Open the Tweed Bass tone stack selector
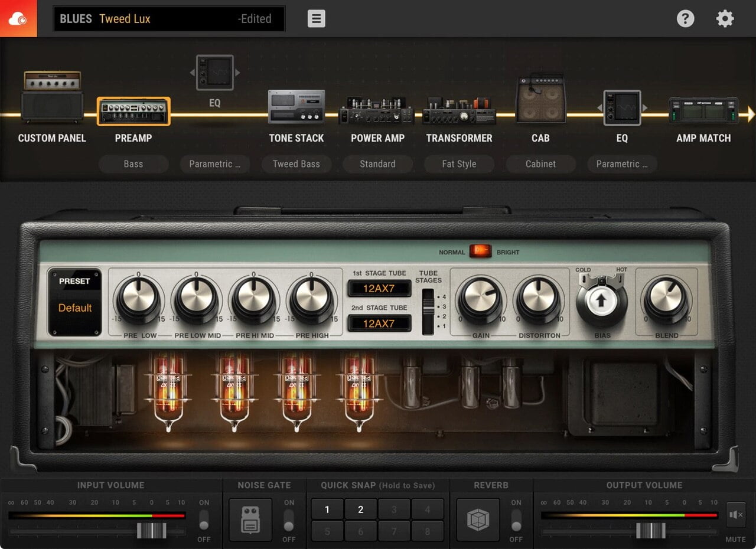 click(296, 164)
